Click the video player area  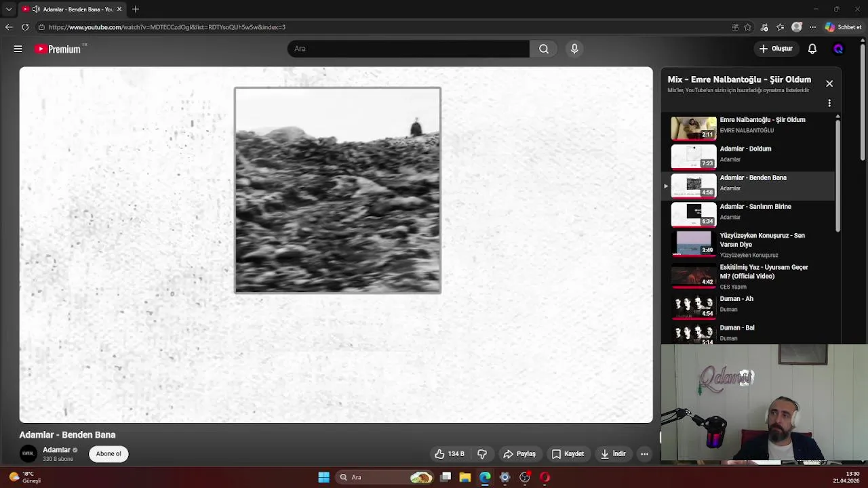[x=336, y=245]
